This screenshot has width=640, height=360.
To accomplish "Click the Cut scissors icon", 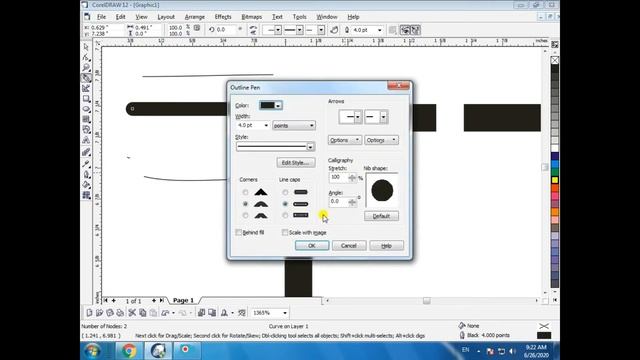I will 132,313.
